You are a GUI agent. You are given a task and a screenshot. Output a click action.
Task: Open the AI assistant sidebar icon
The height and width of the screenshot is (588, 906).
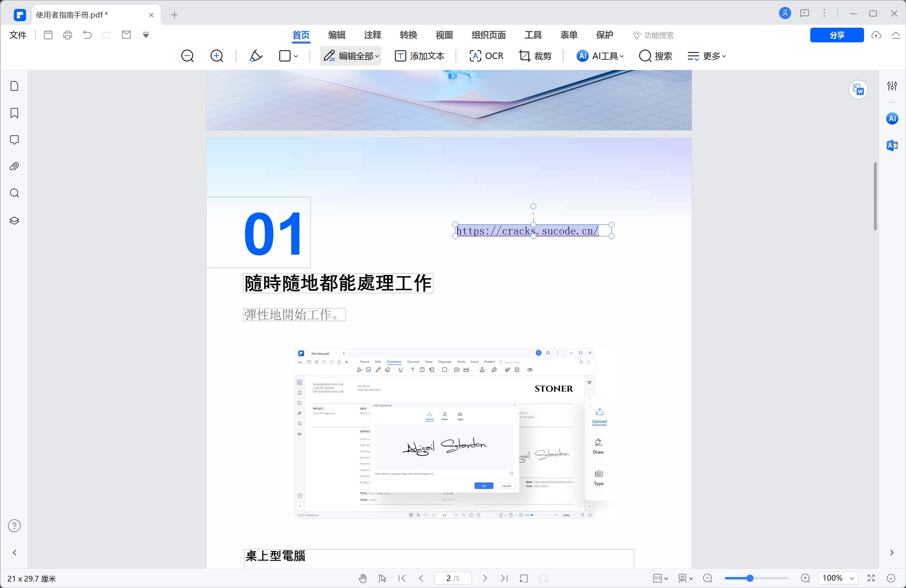click(x=892, y=118)
